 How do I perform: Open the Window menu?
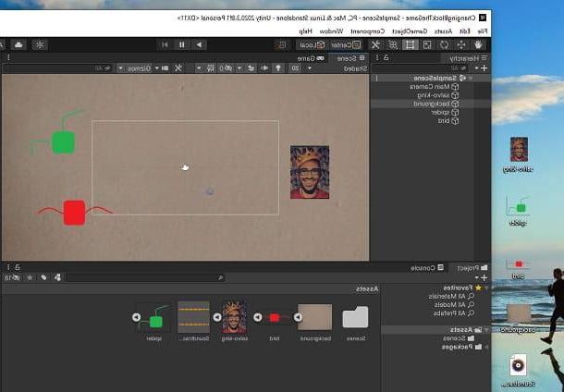click(x=331, y=31)
